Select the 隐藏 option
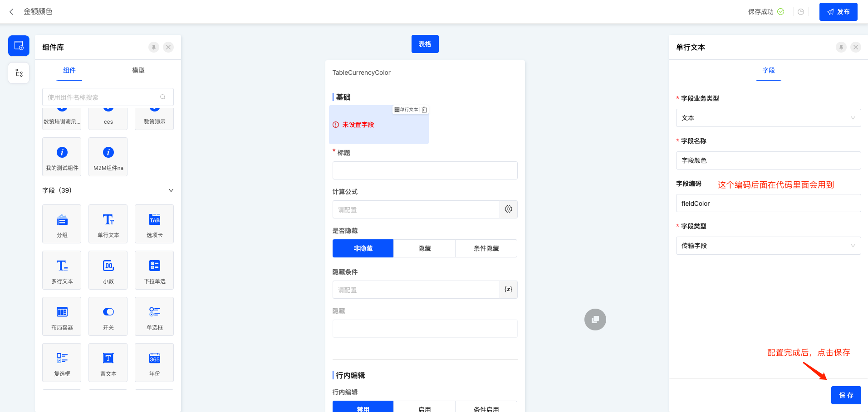 (x=424, y=248)
